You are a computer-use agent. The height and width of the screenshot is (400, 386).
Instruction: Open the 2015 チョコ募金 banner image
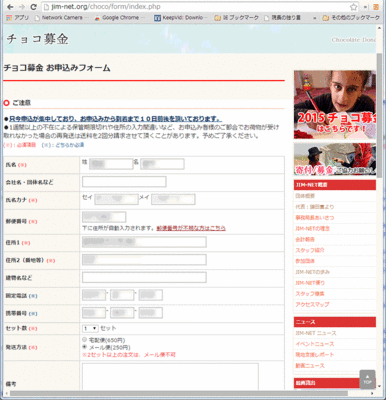pos(335,104)
